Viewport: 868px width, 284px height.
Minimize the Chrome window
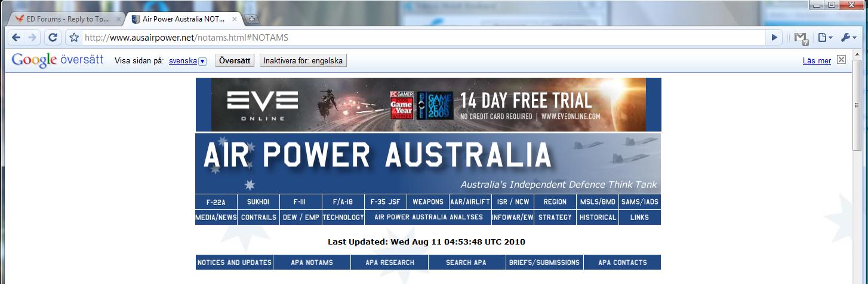[x=815, y=5]
